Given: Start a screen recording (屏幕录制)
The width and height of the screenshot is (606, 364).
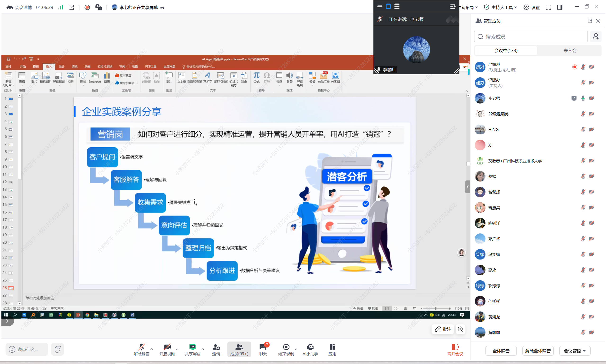Looking at the screenshot, I should (300, 79).
